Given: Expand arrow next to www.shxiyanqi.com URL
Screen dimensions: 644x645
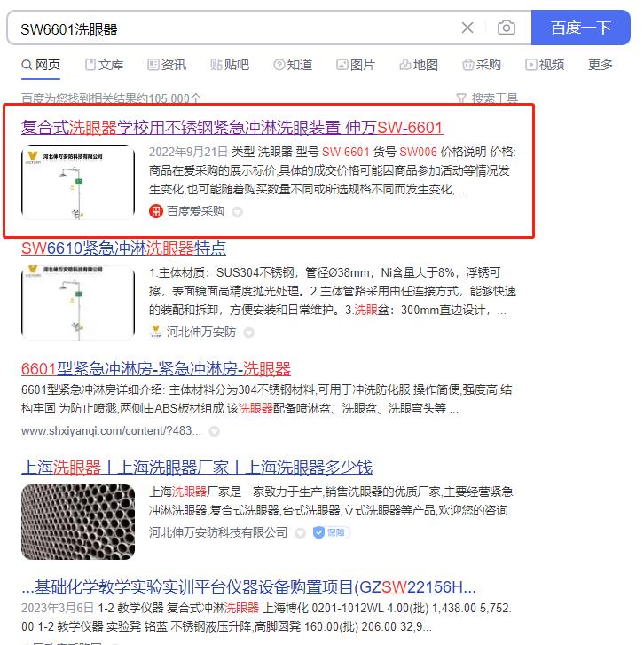Looking at the screenshot, I should pyautogui.click(x=215, y=431).
